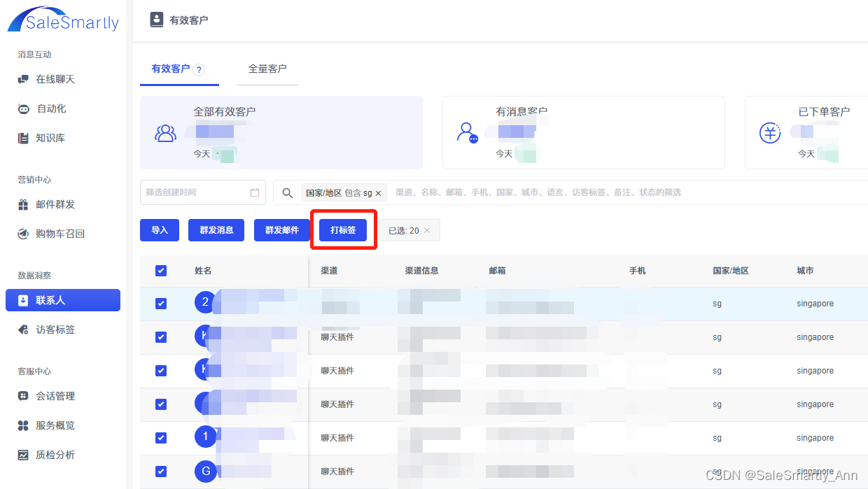
Task: Click the 购物车召回 cart recall icon
Action: 23,234
